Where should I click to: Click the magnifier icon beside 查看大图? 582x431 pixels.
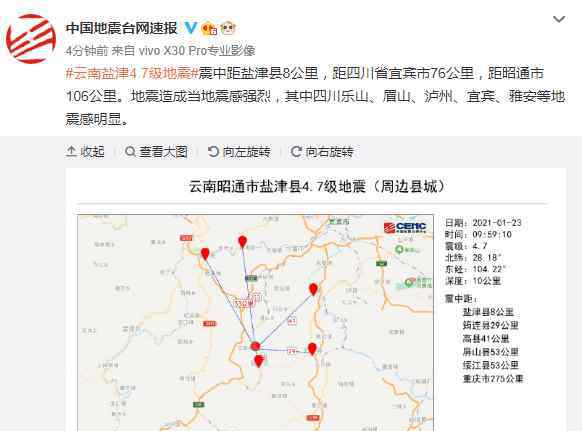coord(130,151)
